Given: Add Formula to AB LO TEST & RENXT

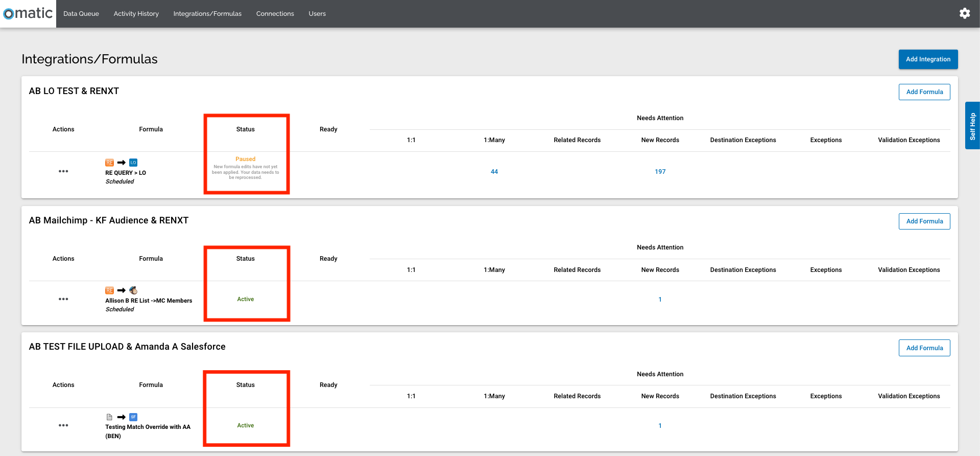Looking at the screenshot, I should [924, 92].
